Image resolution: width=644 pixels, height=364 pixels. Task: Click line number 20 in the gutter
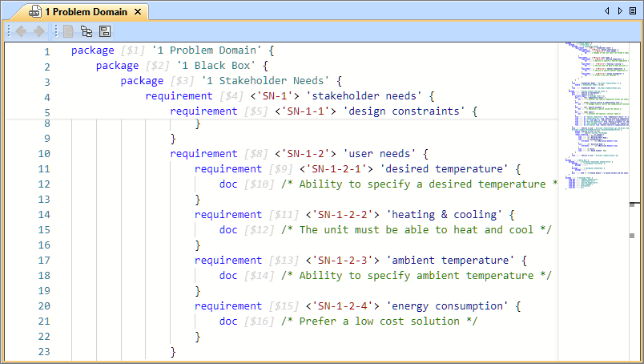[44, 306]
